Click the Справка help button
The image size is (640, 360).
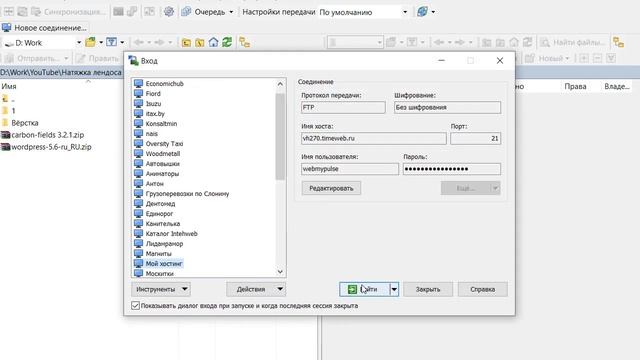click(x=482, y=289)
